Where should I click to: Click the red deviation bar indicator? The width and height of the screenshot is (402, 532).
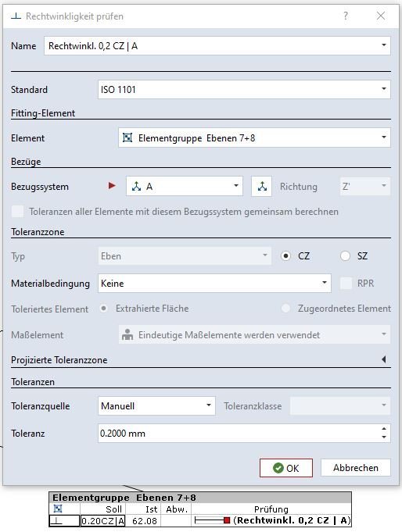[x=227, y=520]
